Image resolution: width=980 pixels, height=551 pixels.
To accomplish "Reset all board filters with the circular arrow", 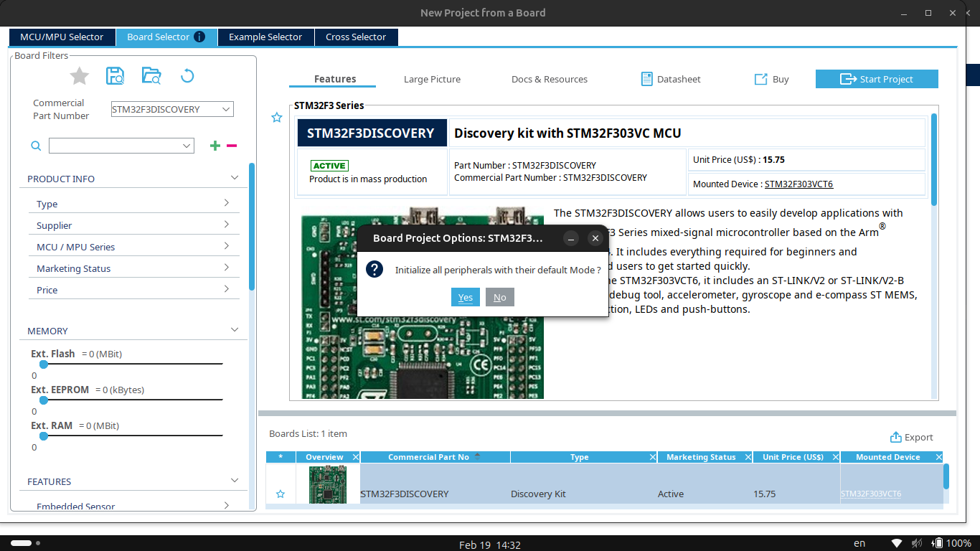I will (x=187, y=76).
